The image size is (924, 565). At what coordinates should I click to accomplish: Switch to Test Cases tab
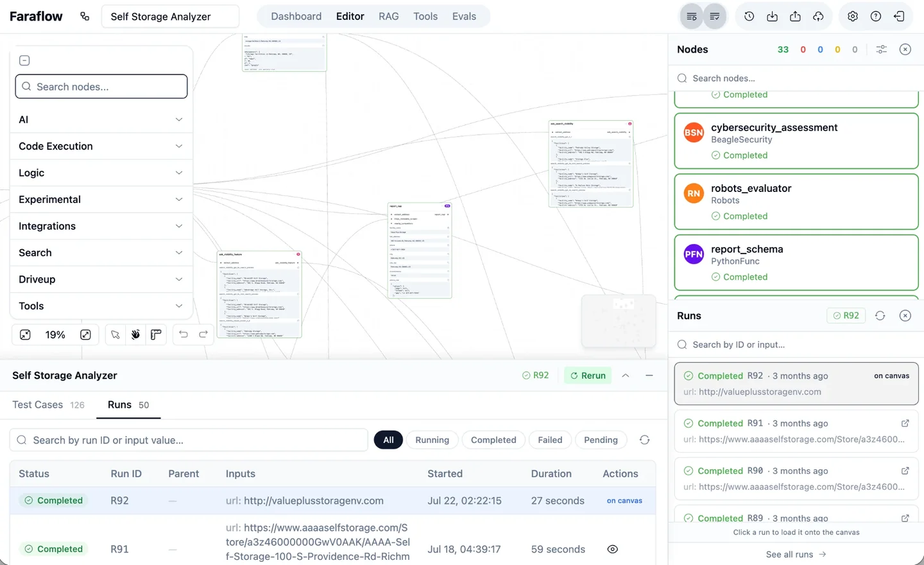click(48, 405)
